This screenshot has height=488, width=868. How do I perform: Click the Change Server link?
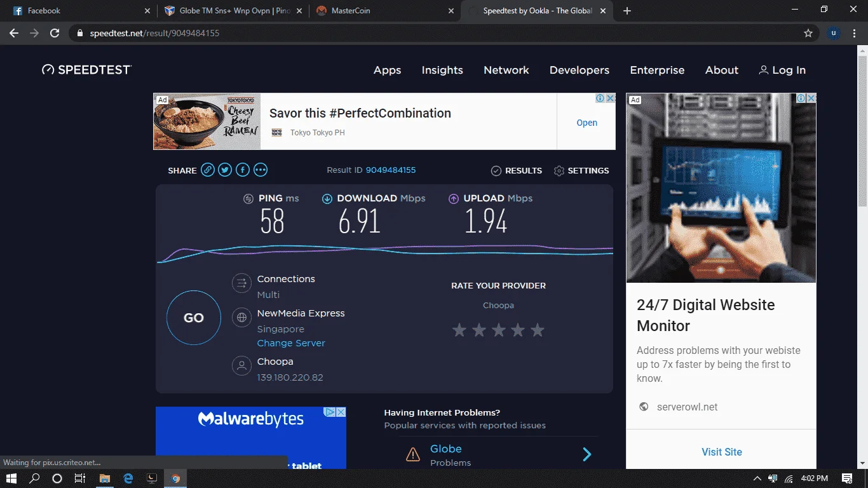coord(291,343)
